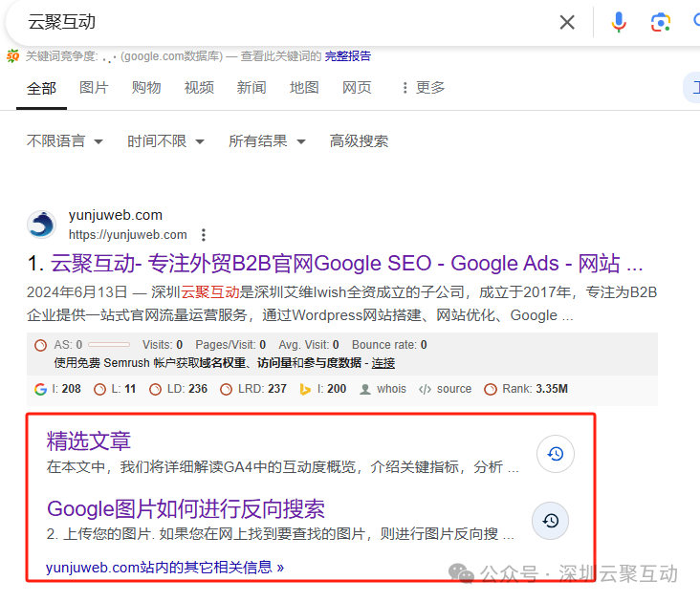Open the 不限语言 language dropdown

click(x=65, y=141)
